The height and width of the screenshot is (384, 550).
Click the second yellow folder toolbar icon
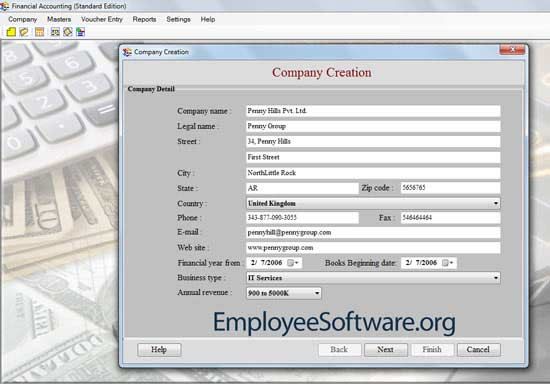(x=24, y=32)
